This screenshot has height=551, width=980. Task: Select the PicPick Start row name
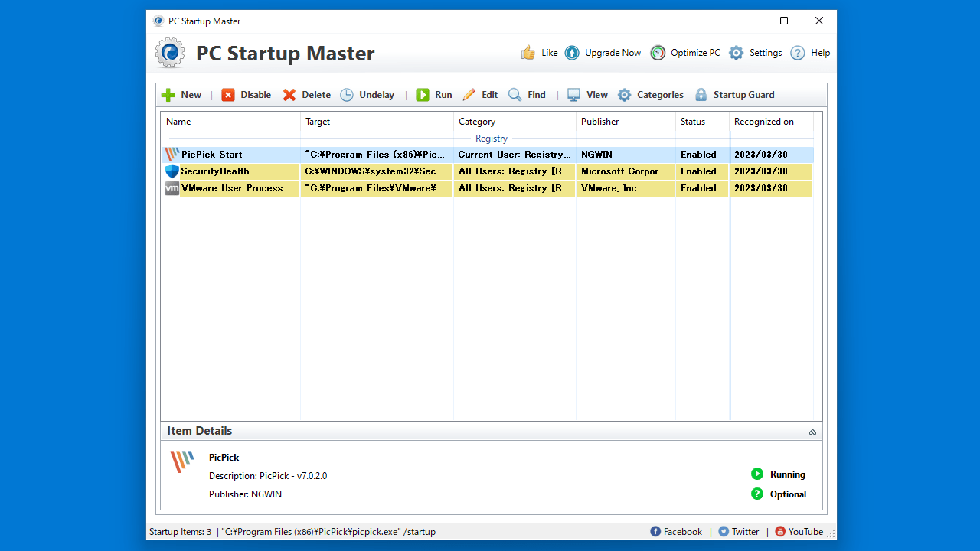tap(212, 155)
